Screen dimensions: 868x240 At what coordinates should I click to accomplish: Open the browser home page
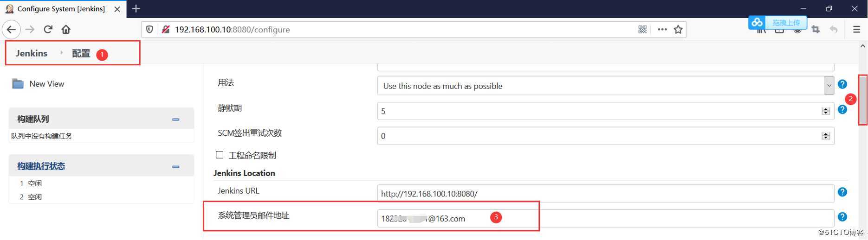[x=66, y=30]
